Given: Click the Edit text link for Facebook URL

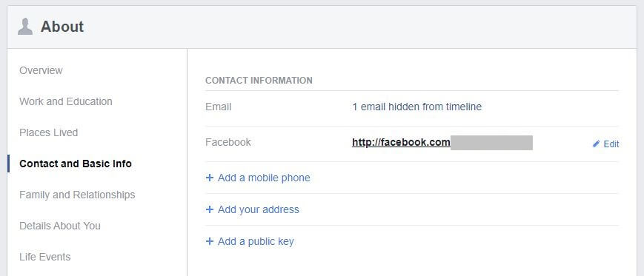Looking at the screenshot, I should pos(611,144).
